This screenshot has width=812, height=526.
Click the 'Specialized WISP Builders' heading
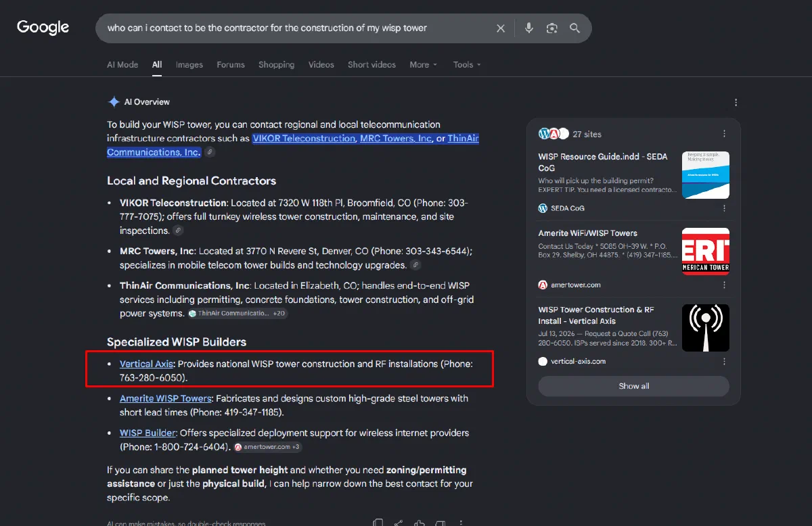(177, 342)
